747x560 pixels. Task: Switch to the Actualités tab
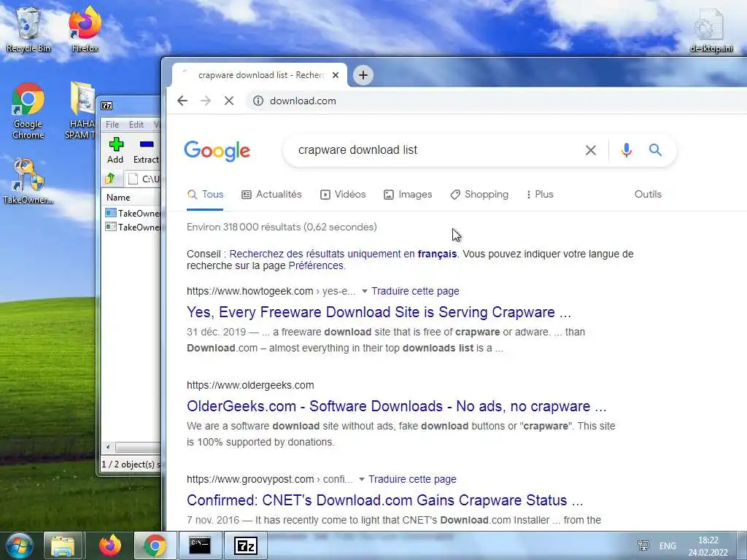(271, 194)
